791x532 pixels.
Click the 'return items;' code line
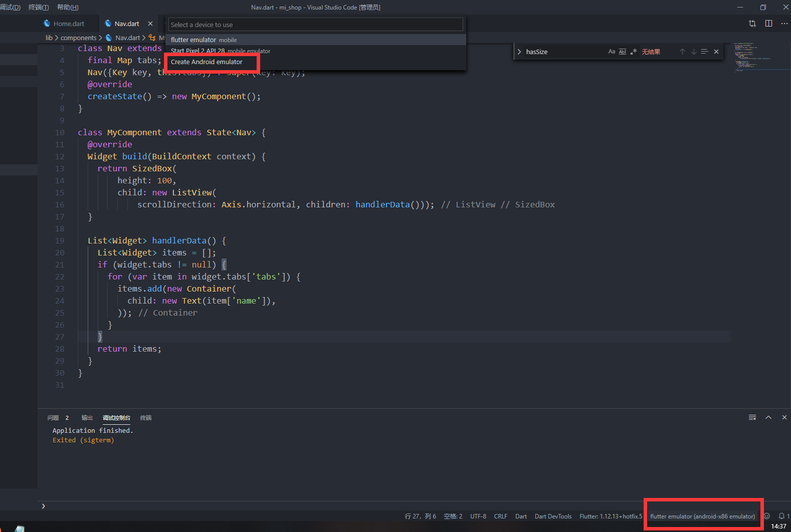click(x=129, y=349)
